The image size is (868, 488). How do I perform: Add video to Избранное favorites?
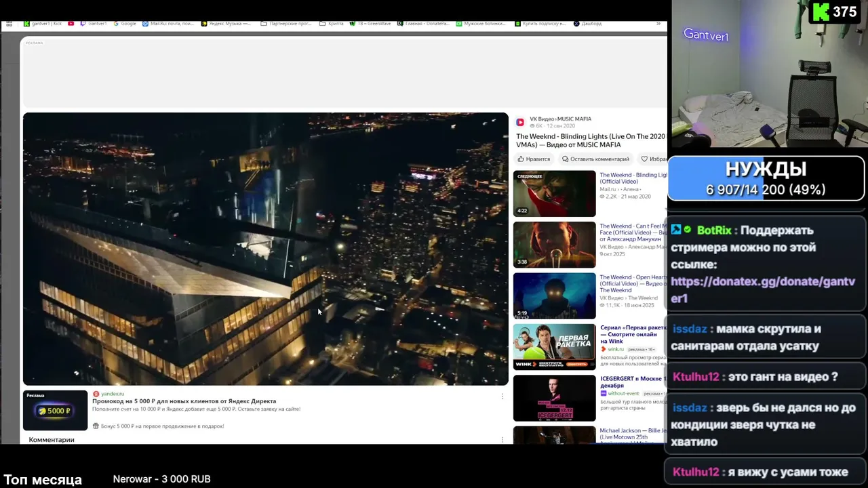point(654,159)
